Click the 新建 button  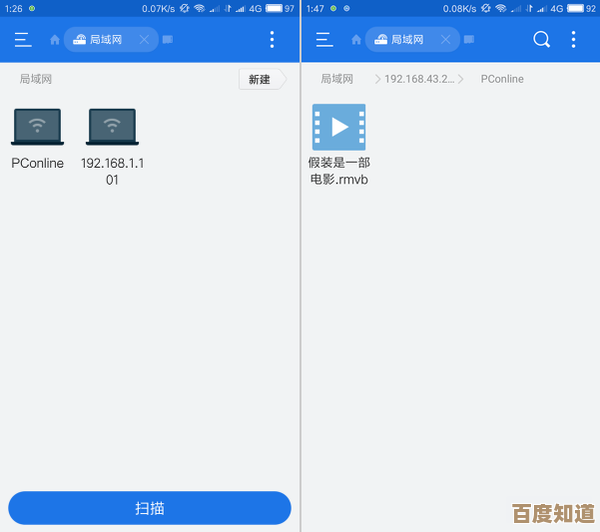pos(259,79)
